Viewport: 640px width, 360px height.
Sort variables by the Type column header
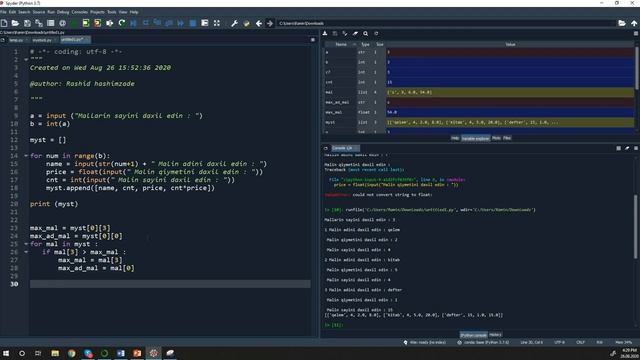pos(365,44)
